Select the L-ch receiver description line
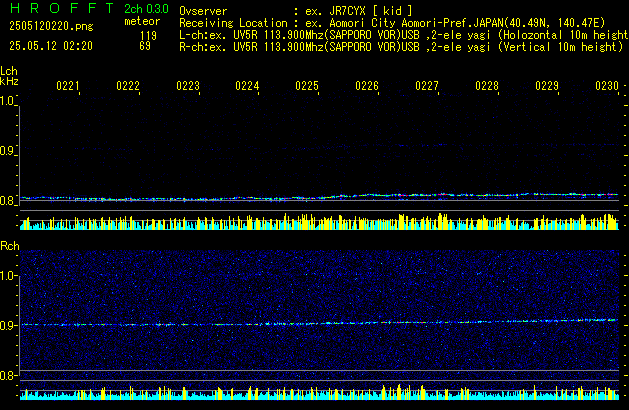The width and height of the screenshot is (629, 410). coord(404,35)
